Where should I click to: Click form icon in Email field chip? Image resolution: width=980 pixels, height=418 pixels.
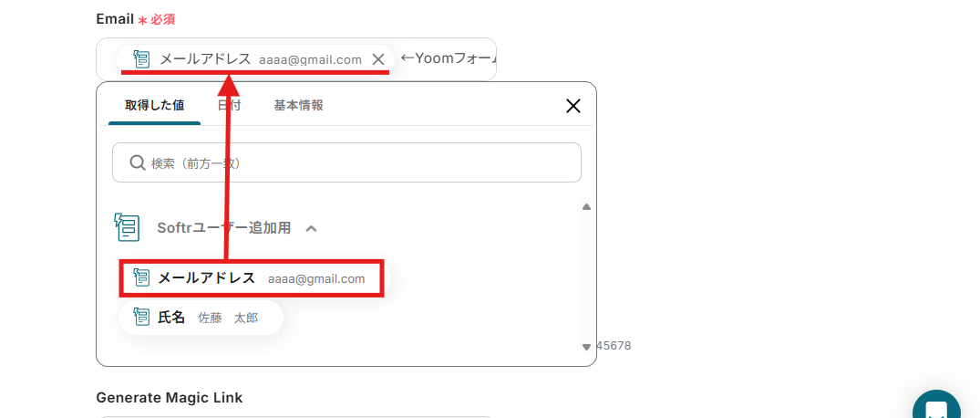[142, 59]
